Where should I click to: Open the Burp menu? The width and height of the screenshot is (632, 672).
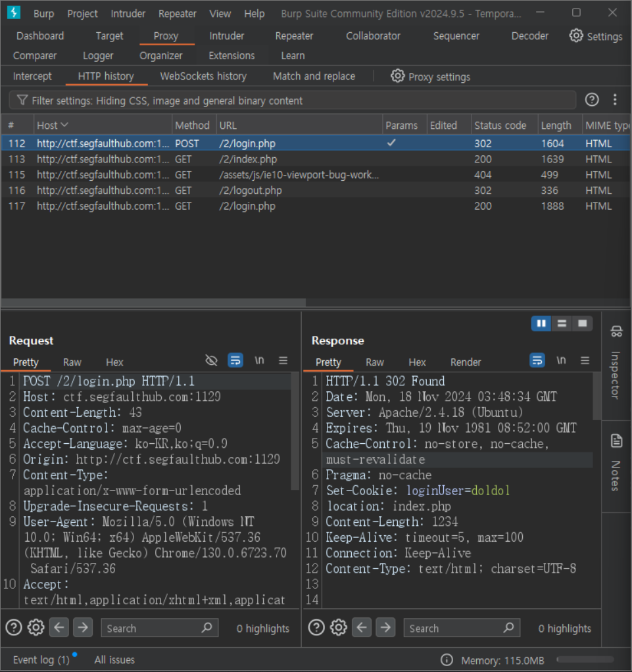click(44, 14)
